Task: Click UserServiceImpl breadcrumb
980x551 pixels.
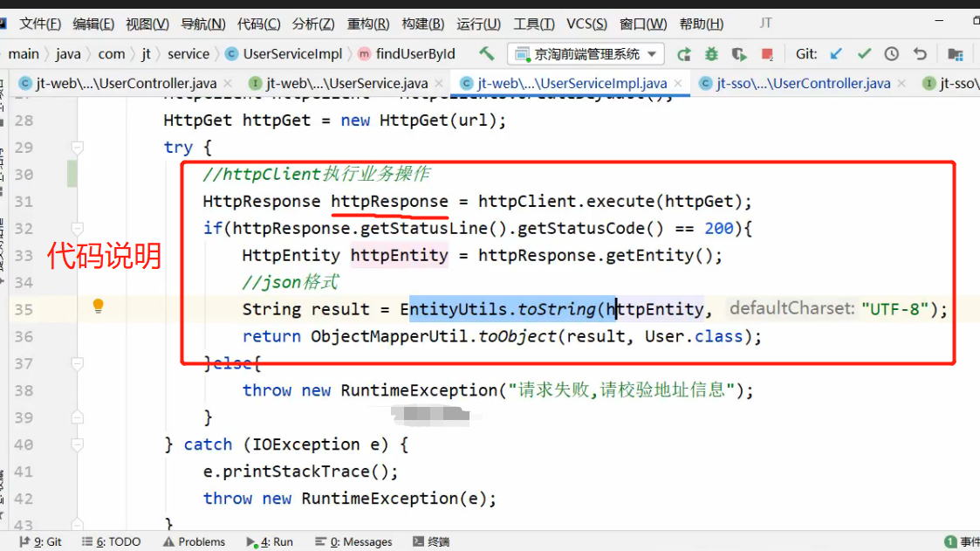Action: point(284,54)
